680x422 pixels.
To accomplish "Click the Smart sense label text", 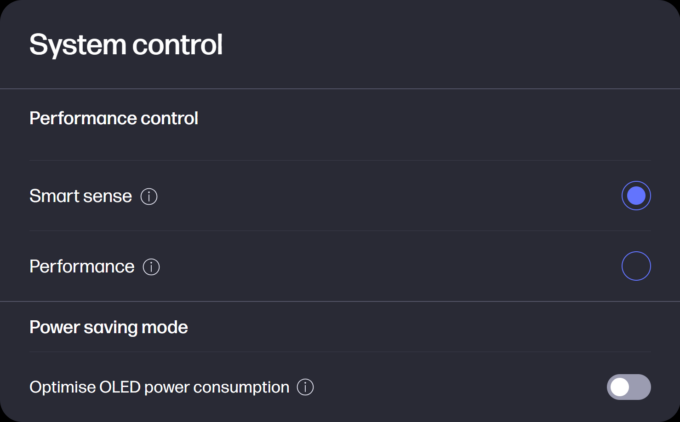I will click(x=81, y=196).
